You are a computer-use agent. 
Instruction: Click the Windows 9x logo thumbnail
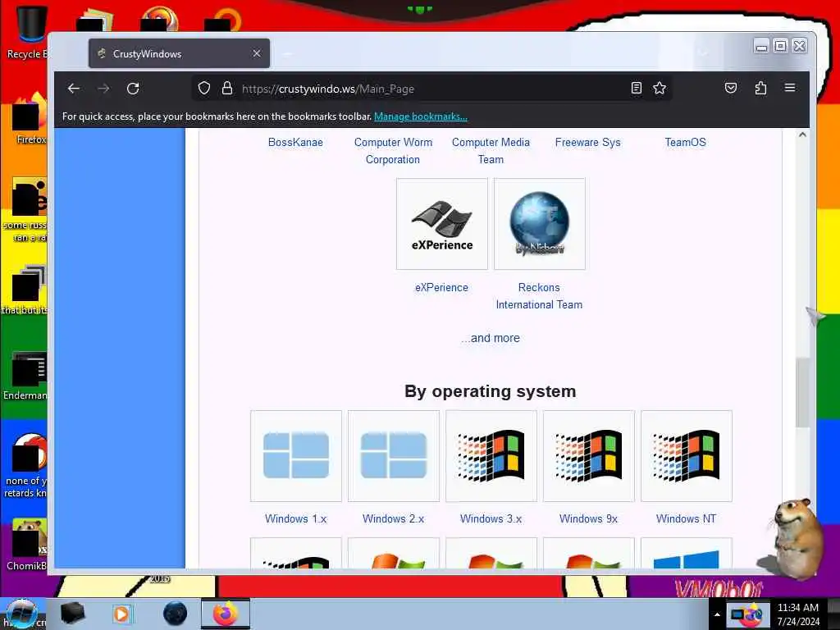point(589,456)
